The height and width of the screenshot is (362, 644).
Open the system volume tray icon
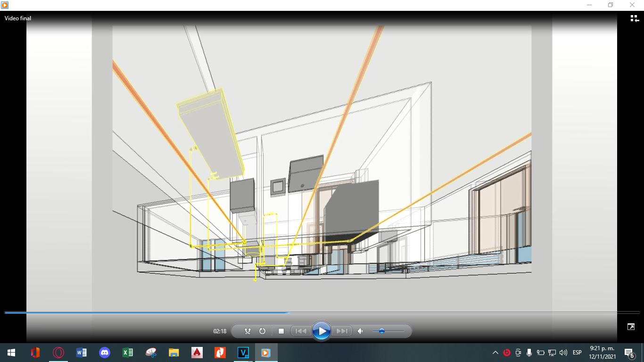tap(563, 353)
